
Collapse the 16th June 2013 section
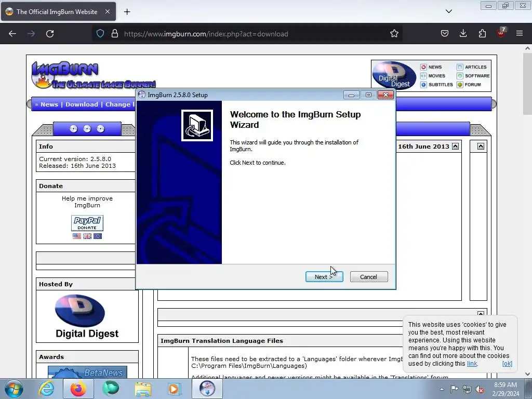point(455,147)
